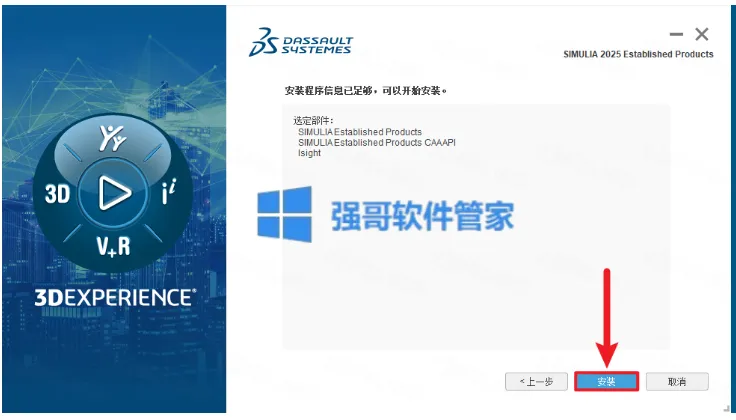Click the 'i' information quadrant of the compass
This screenshot has width=736, height=420.
pyautogui.click(x=169, y=191)
